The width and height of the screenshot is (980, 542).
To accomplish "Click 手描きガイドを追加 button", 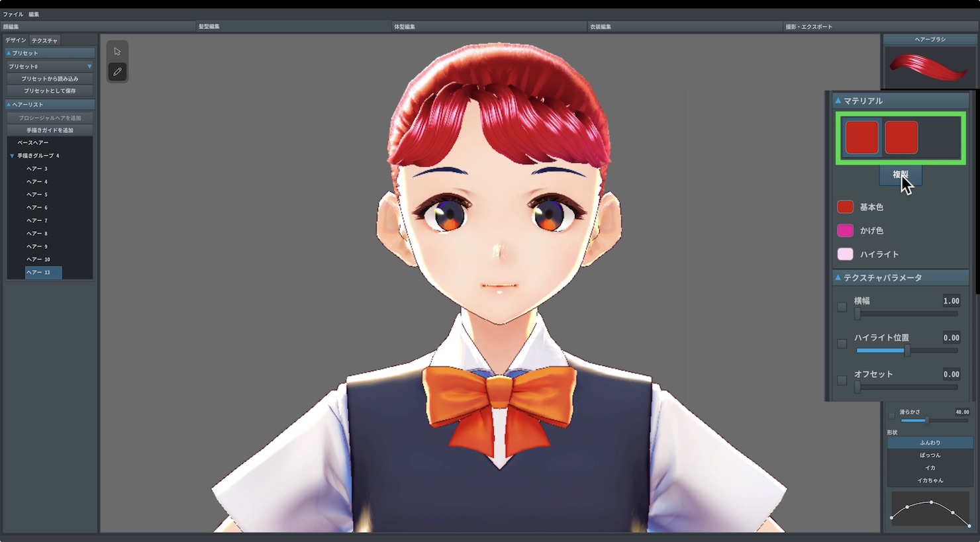I will (50, 130).
